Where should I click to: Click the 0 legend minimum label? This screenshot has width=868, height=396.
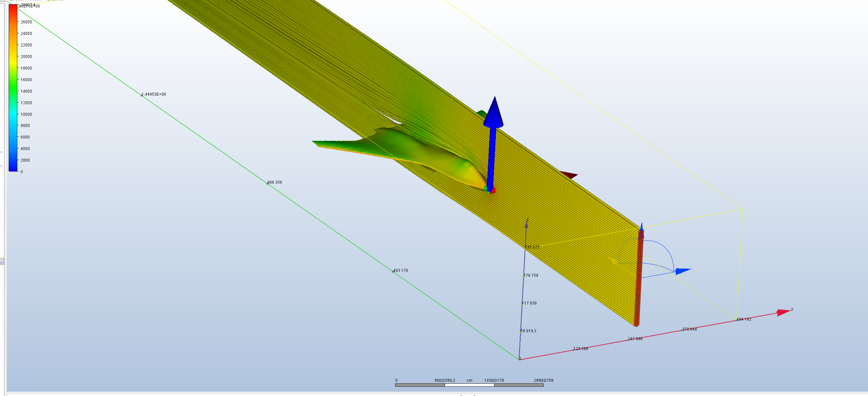coord(22,172)
